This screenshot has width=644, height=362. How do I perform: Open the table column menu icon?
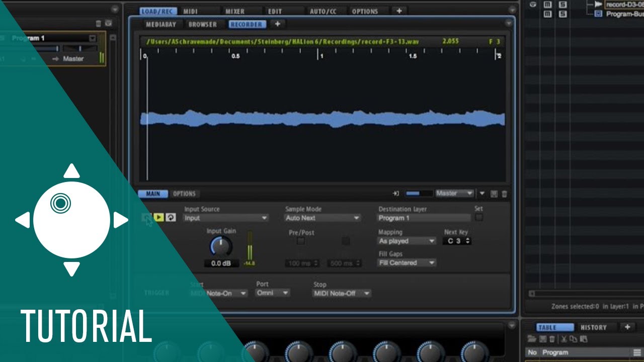tap(637, 352)
